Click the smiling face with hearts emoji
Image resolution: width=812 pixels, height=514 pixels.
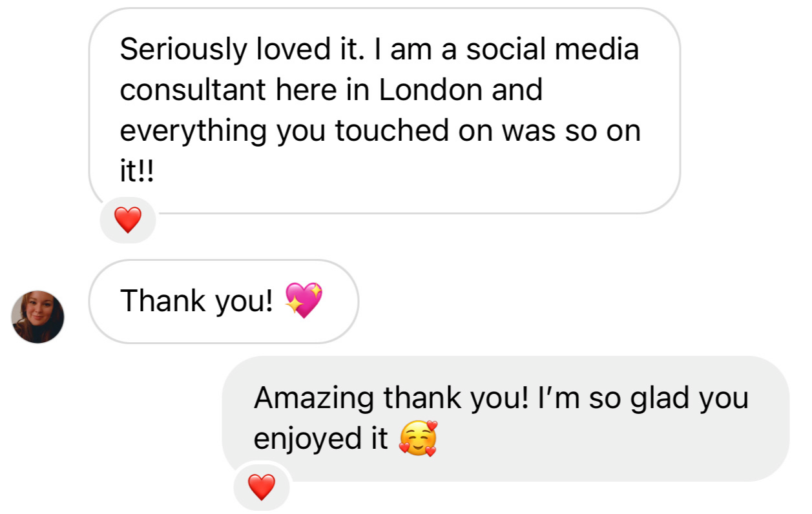point(418,438)
